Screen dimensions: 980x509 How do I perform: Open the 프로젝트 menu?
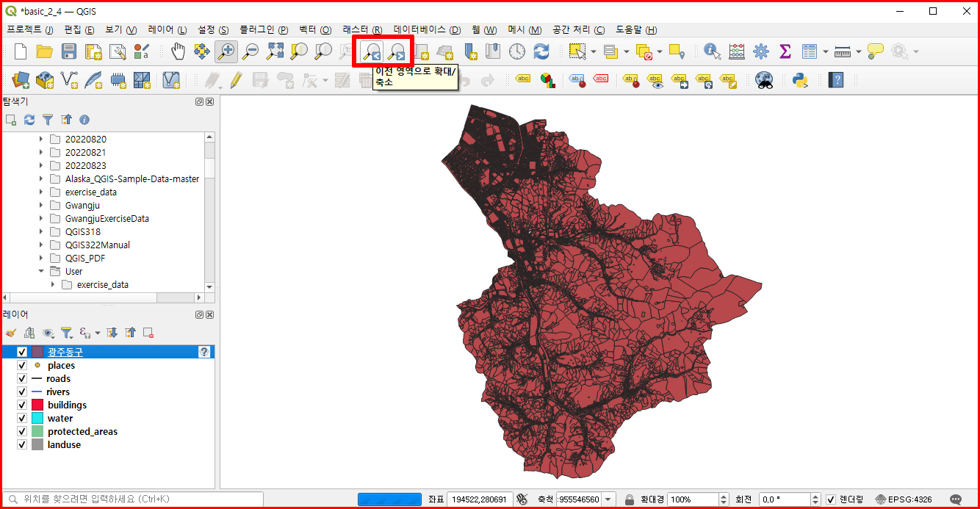click(x=30, y=30)
